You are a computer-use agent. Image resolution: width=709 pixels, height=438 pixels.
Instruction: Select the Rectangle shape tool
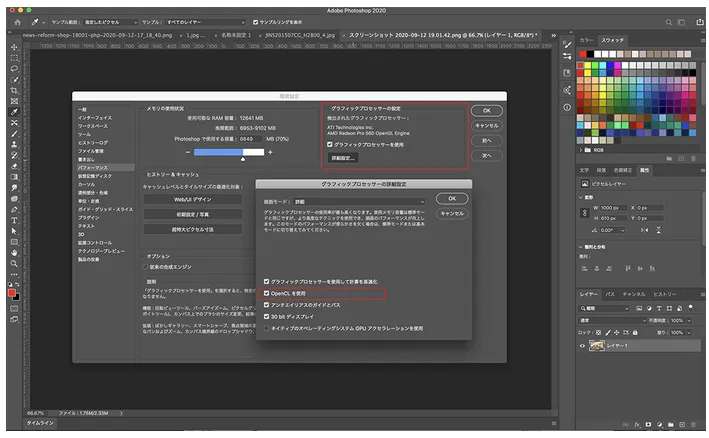(14, 242)
